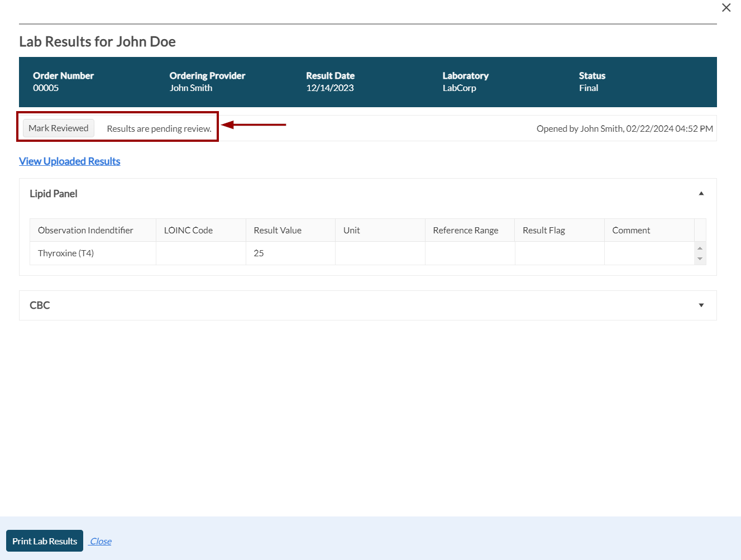
Task: Click the Lipid Panel section title
Action: click(54, 194)
